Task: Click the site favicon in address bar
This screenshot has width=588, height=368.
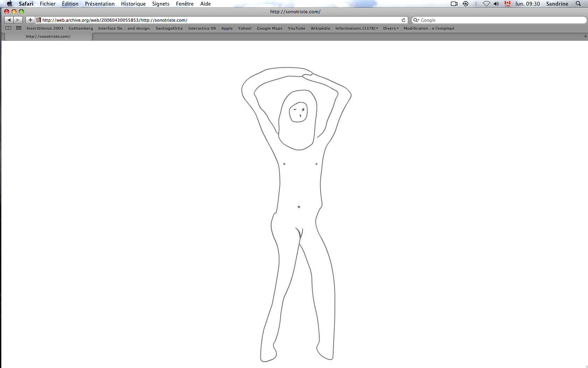Action: [x=39, y=20]
